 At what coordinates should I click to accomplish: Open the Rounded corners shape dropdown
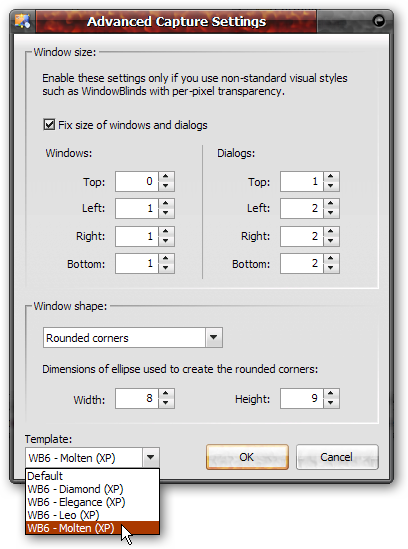tap(214, 338)
